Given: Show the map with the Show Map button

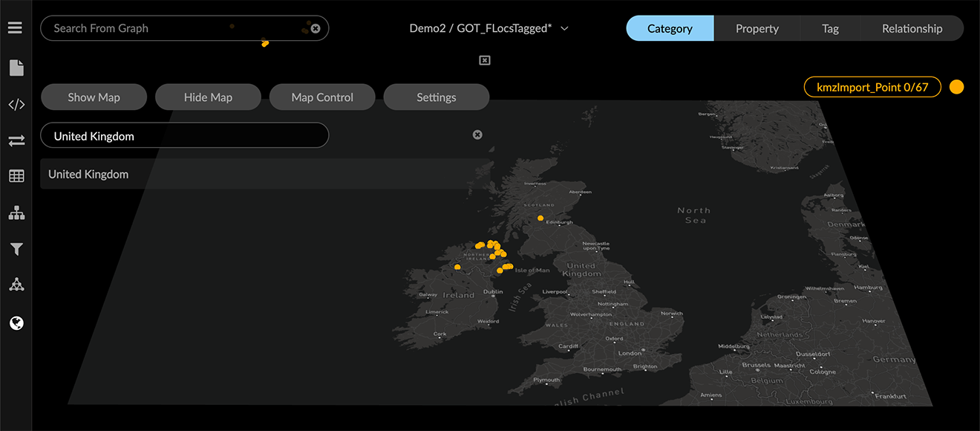Looking at the screenshot, I should pyautogui.click(x=94, y=97).
